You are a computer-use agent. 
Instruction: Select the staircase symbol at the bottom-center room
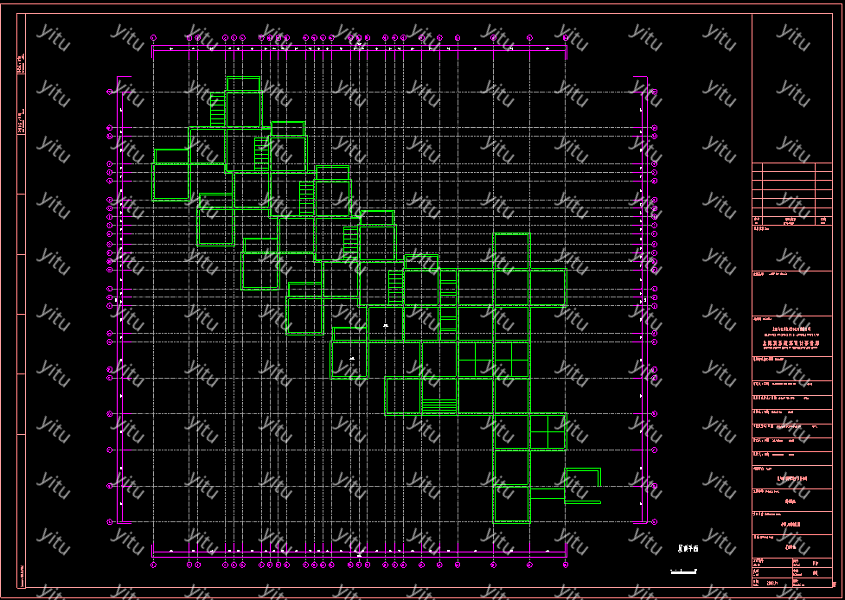[439, 405]
